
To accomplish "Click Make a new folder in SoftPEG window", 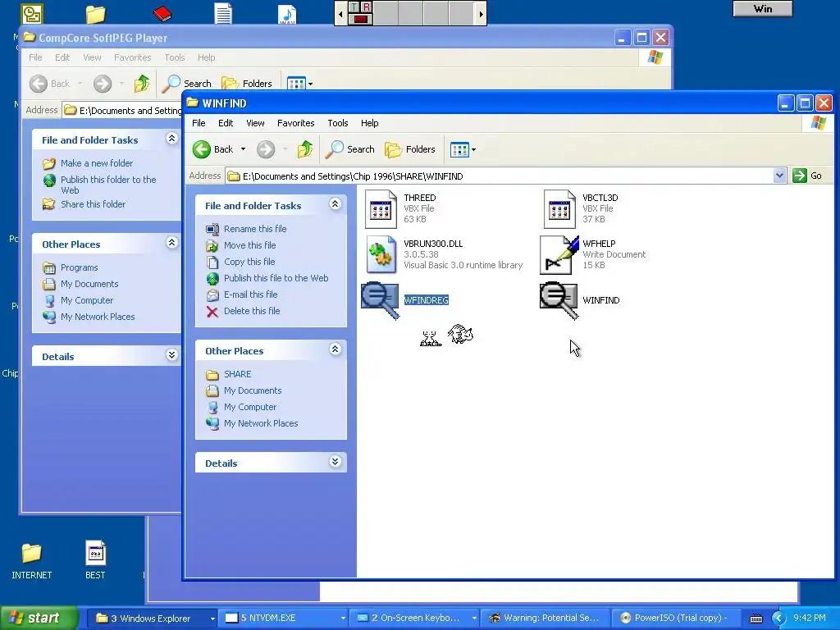I will [x=97, y=163].
